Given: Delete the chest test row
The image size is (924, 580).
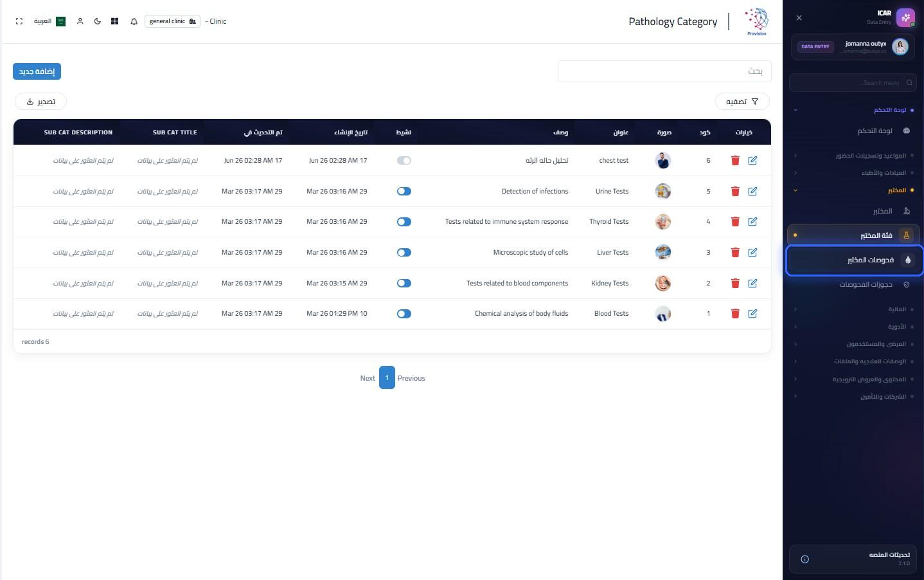Looking at the screenshot, I should coord(735,161).
